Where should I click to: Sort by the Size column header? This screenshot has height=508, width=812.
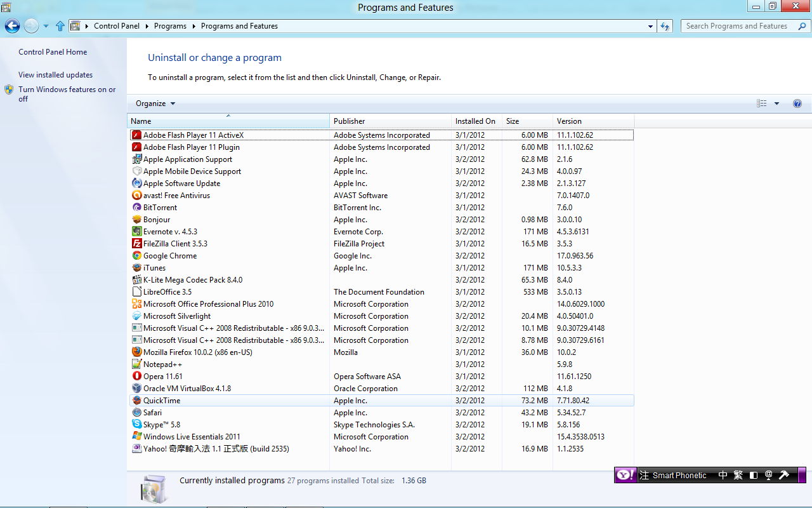[527, 121]
